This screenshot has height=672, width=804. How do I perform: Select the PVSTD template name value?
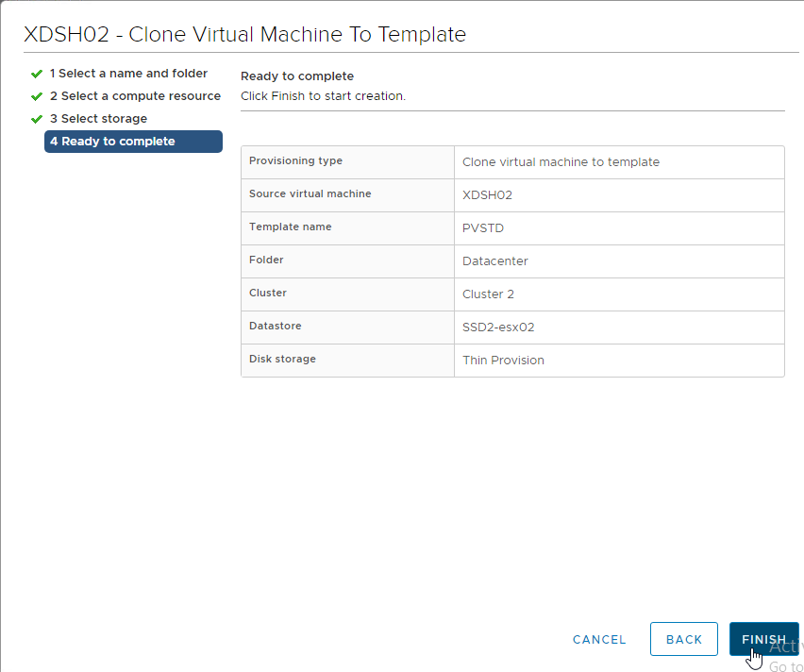click(483, 227)
